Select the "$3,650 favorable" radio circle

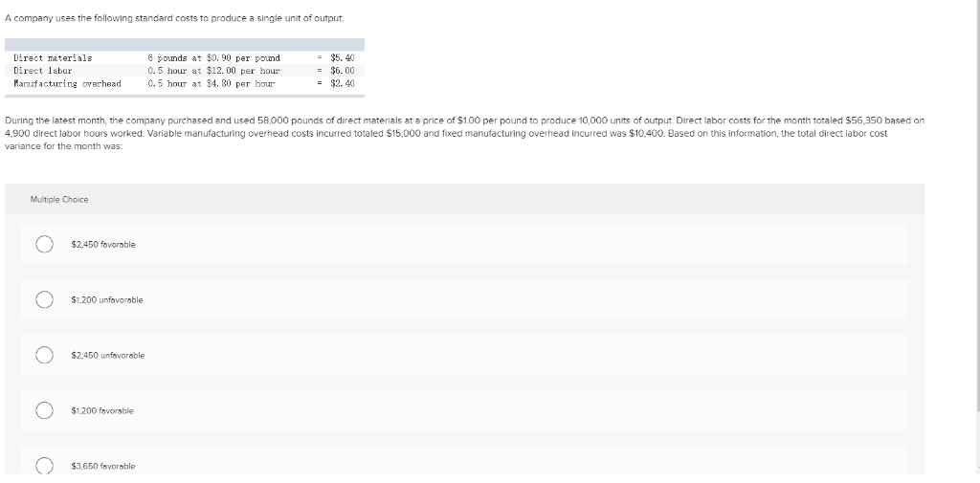pyautogui.click(x=44, y=466)
